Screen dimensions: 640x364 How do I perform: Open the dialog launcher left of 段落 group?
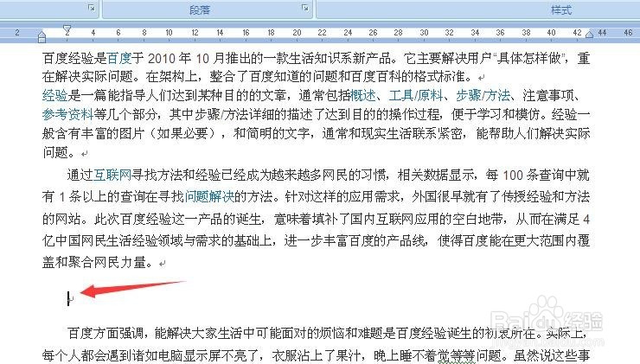(92, 8)
